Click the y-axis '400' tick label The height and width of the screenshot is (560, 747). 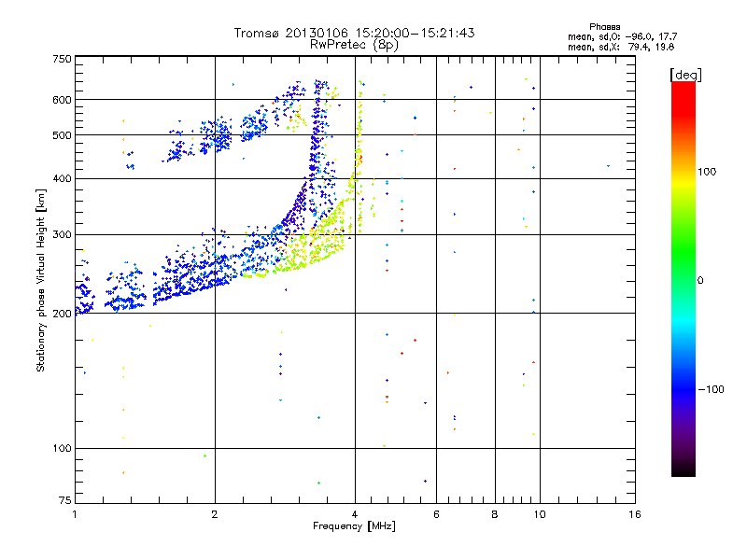coord(63,178)
